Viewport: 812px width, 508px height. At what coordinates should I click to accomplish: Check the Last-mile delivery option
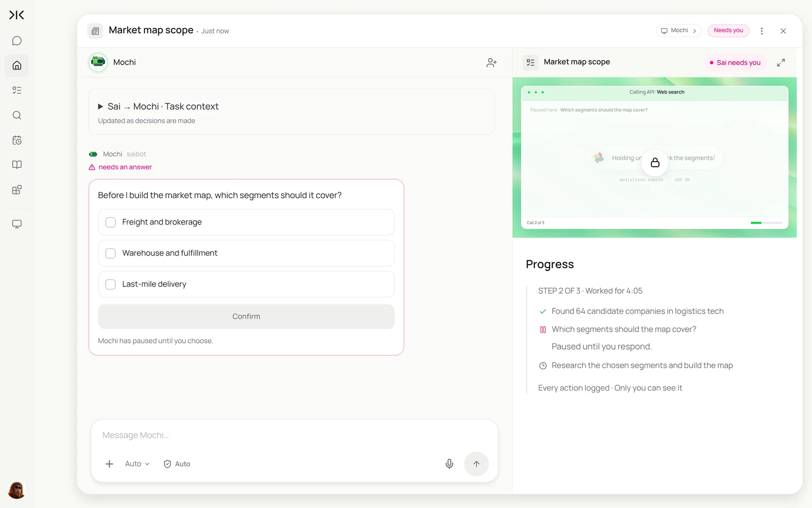[111, 284]
